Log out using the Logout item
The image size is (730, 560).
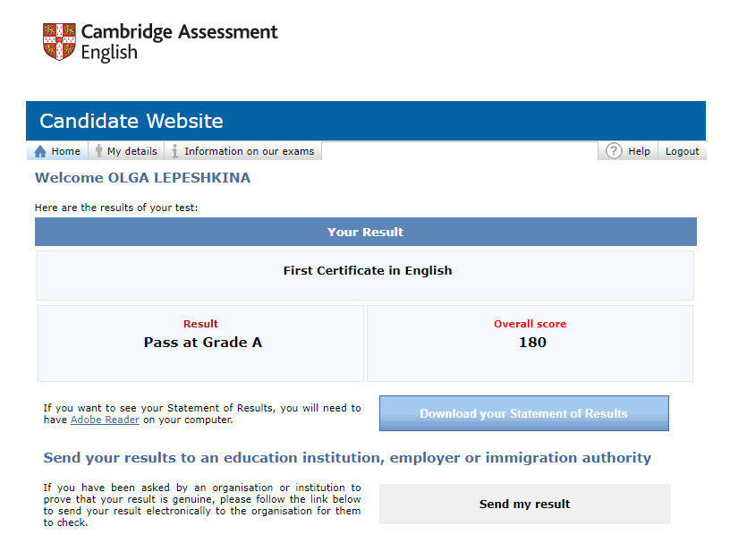point(682,151)
